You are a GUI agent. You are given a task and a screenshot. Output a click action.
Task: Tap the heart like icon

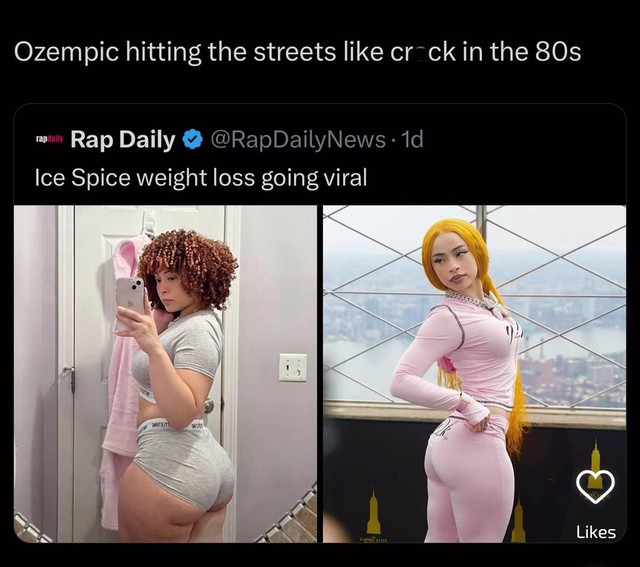(595, 487)
